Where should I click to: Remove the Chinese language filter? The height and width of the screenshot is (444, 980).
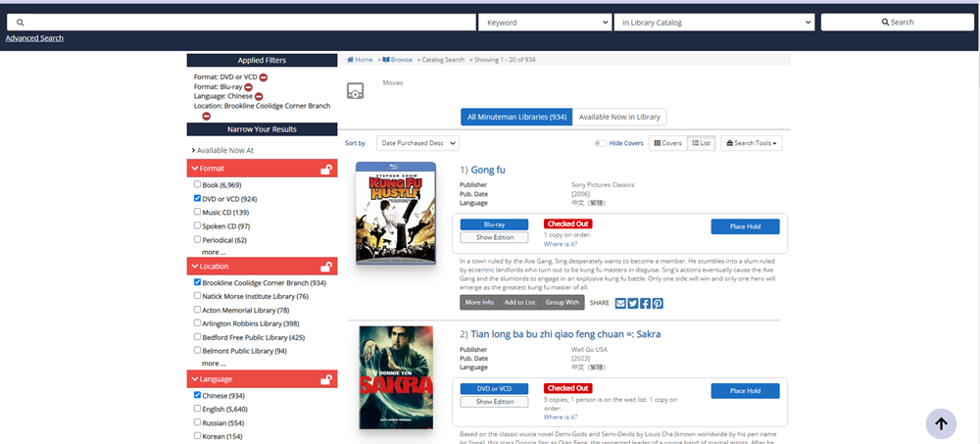click(259, 96)
